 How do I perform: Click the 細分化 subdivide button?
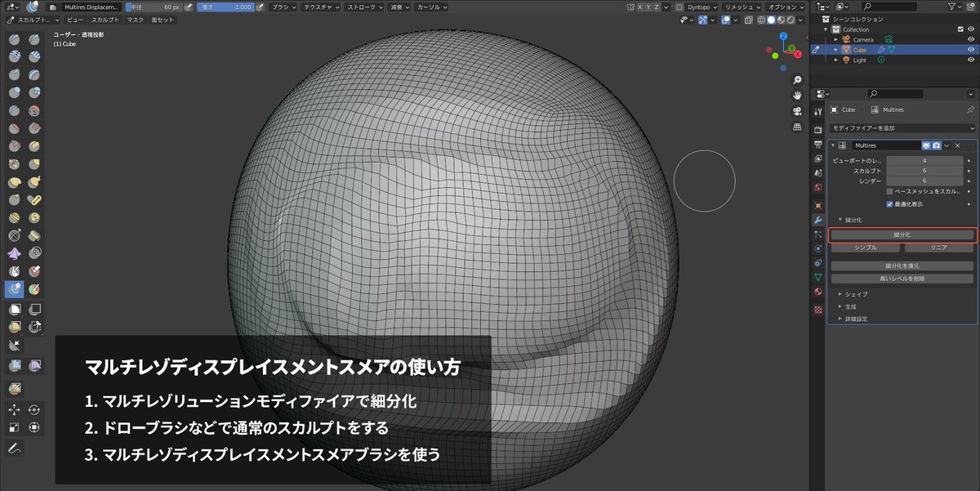pyautogui.click(x=902, y=235)
